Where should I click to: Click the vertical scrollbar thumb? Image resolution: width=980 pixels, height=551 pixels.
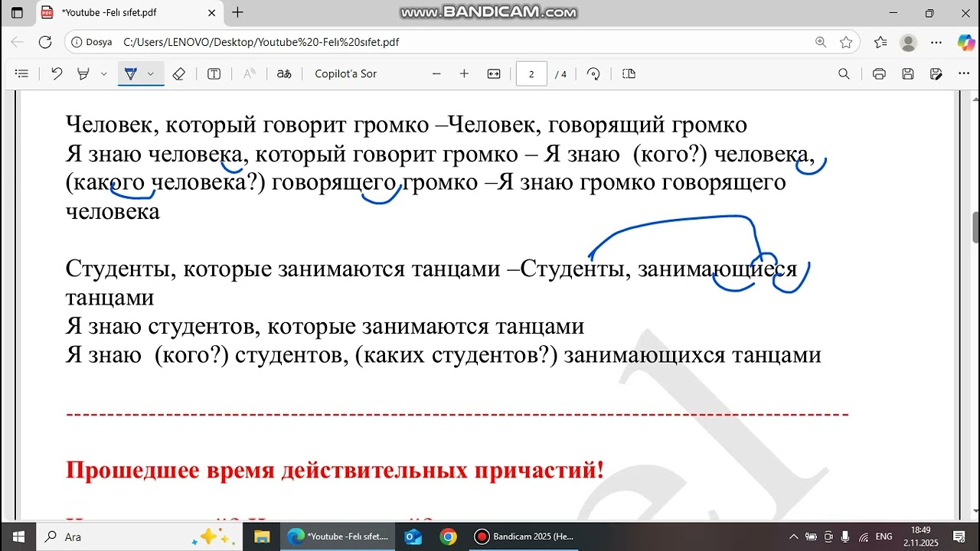(x=975, y=227)
